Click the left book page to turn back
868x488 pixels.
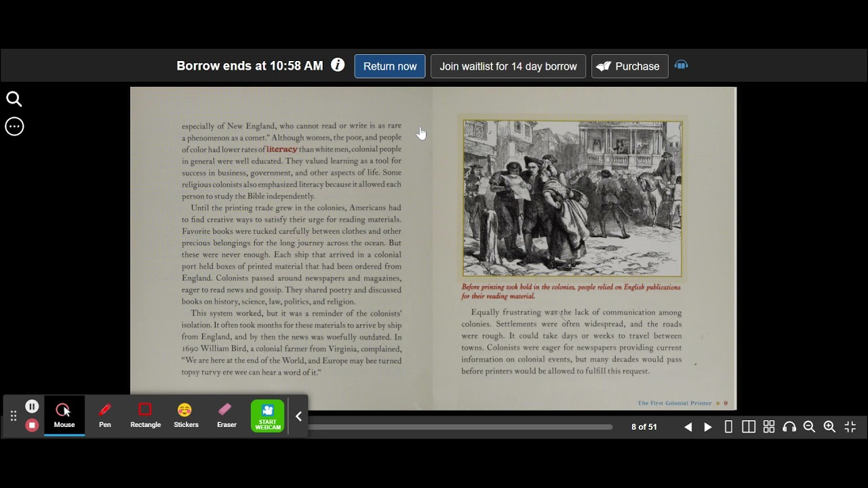[281, 248]
